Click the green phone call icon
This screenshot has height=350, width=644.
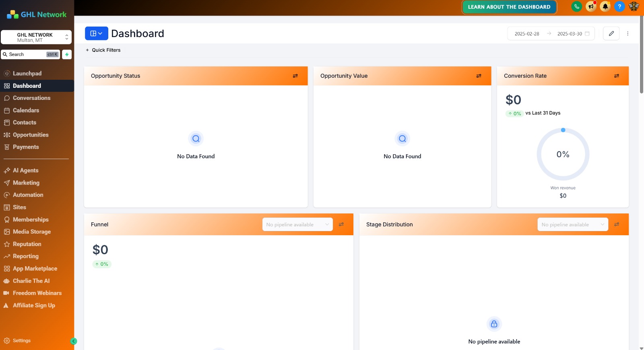click(576, 6)
